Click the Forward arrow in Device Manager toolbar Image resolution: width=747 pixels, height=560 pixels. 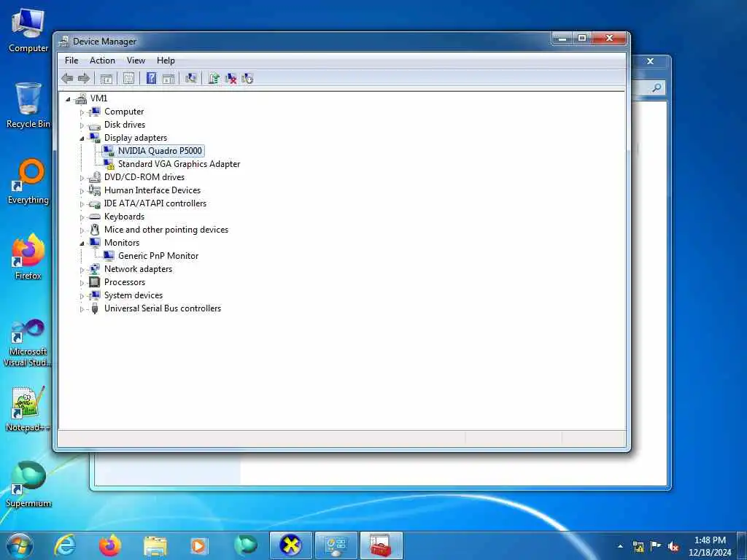(84, 79)
